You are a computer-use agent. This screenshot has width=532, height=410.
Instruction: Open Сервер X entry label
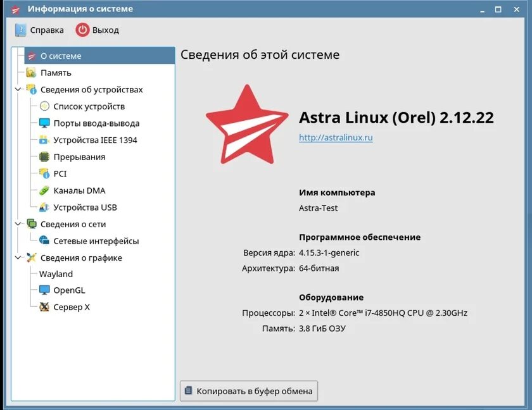point(72,307)
